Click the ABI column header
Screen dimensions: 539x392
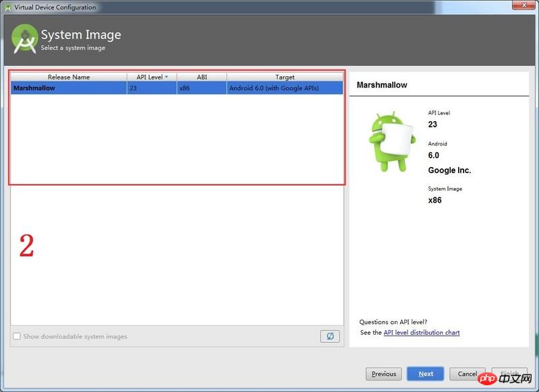click(201, 77)
